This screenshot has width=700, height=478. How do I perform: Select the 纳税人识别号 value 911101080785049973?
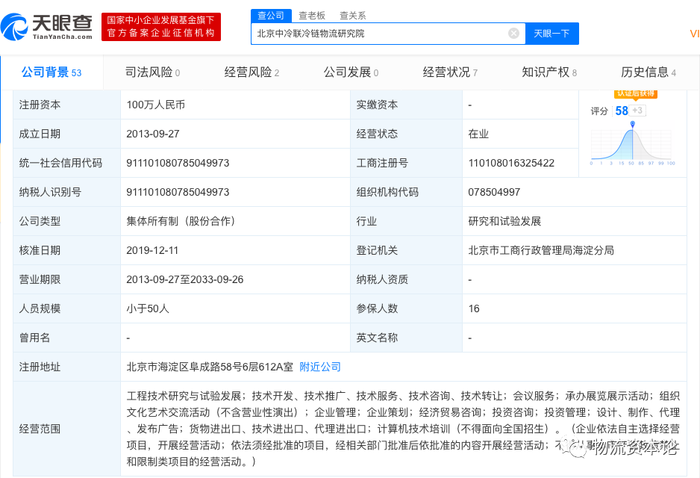tap(178, 192)
